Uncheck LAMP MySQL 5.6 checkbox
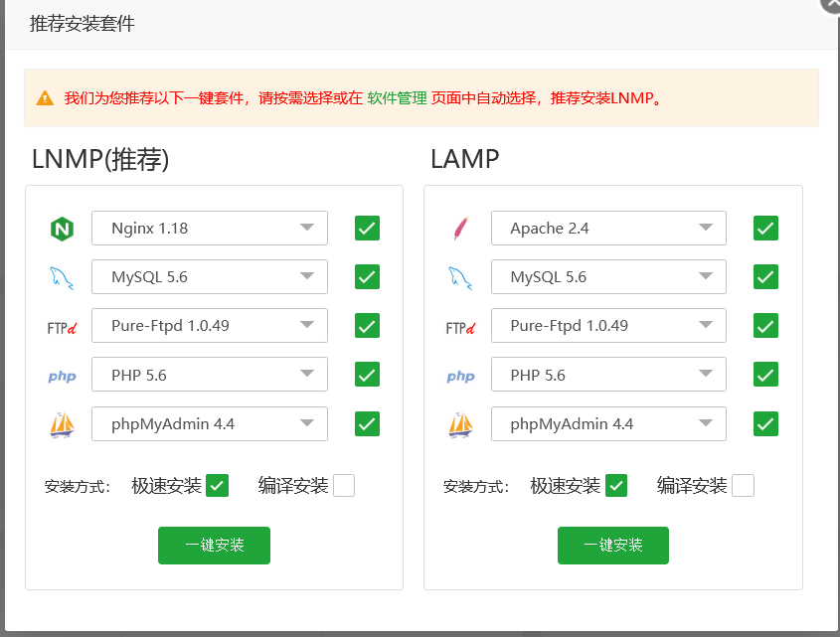 point(765,277)
